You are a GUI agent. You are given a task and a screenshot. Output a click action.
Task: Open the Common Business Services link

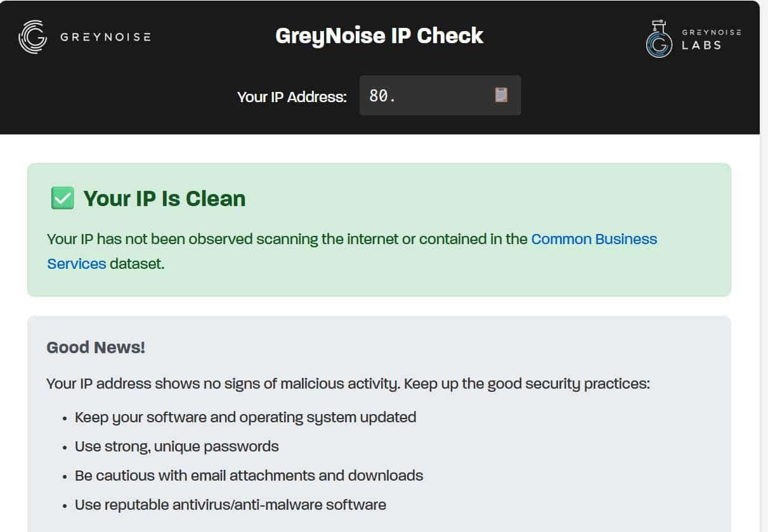[x=594, y=239]
